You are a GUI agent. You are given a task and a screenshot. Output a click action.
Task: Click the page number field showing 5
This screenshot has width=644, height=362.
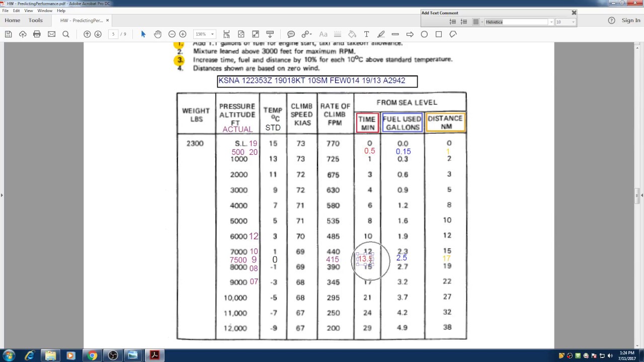[x=113, y=34]
